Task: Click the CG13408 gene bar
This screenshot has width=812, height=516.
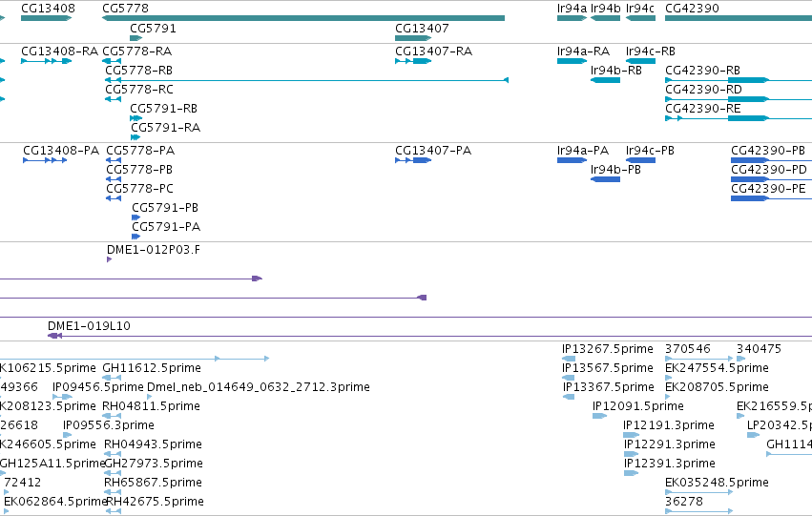Action: tap(46, 18)
